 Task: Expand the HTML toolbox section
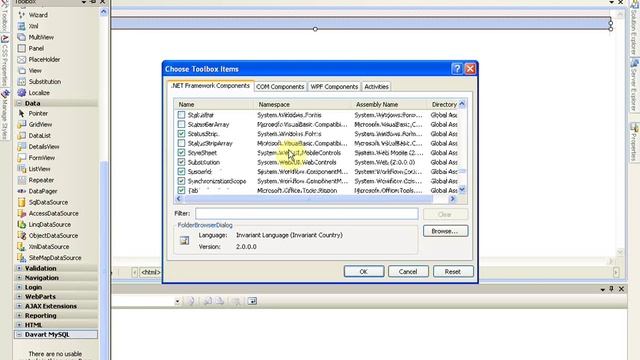[x=19, y=325]
